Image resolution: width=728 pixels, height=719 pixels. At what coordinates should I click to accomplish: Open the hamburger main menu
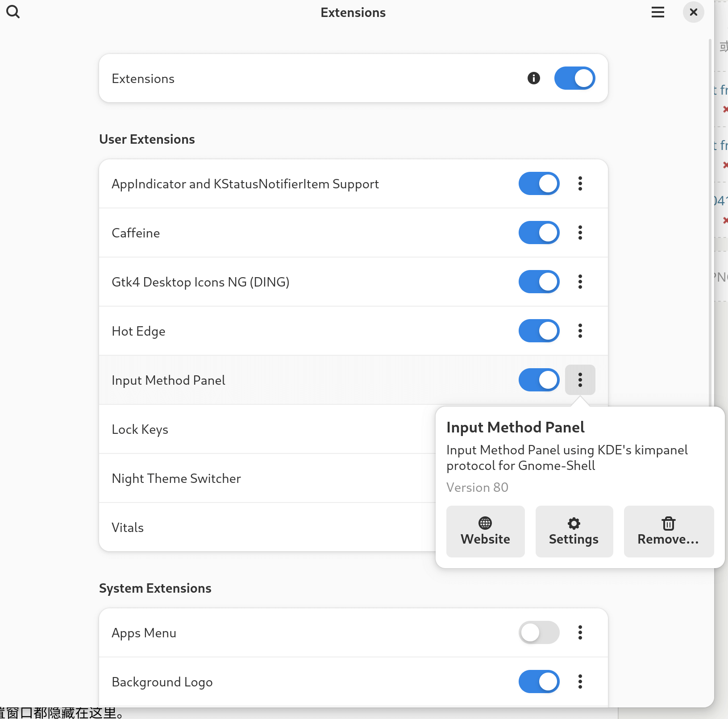click(657, 12)
